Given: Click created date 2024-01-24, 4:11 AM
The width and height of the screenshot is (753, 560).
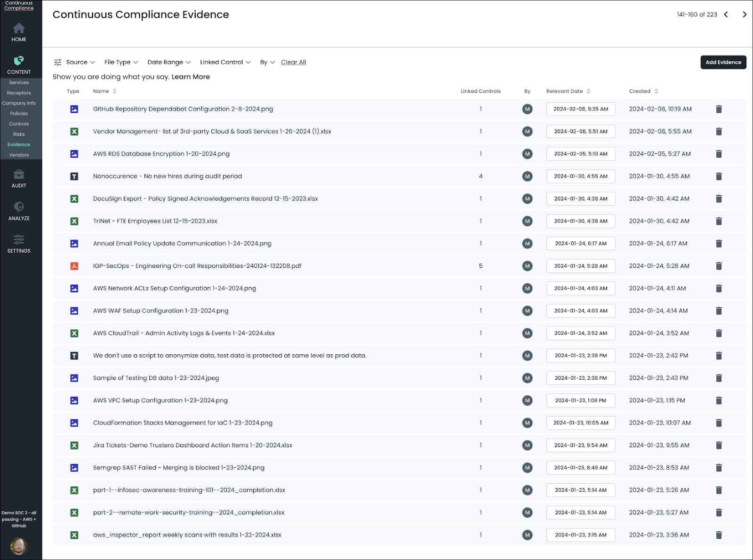Looking at the screenshot, I should (657, 288).
